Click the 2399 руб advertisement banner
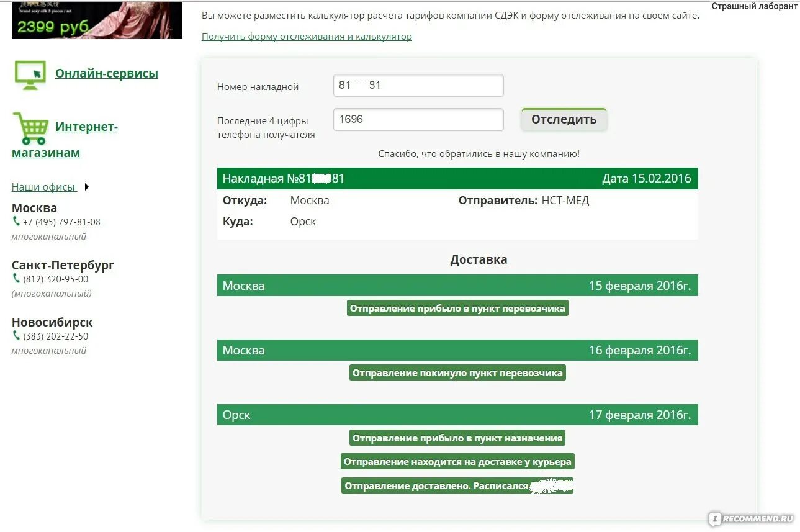Screen dimensions: 800x532 pyautogui.click(x=97, y=20)
